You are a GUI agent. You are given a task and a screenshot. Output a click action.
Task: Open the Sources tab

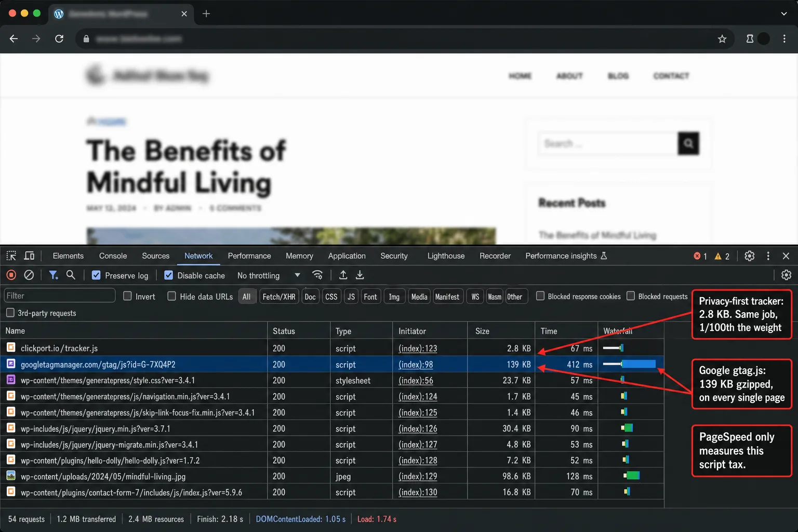click(x=156, y=256)
